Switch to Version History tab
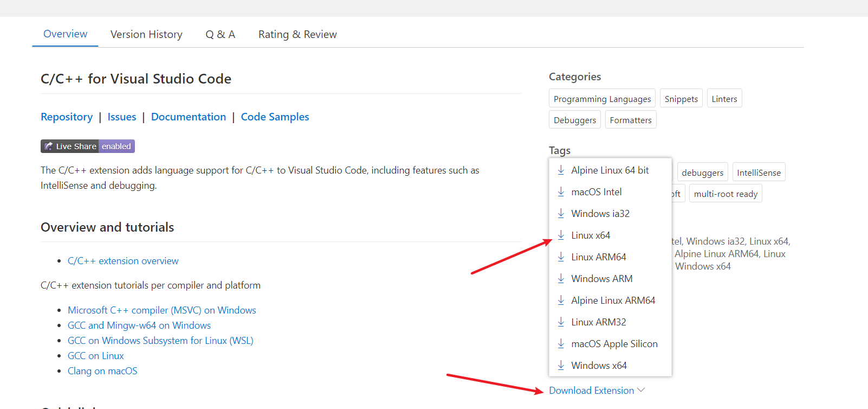The height and width of the screenshot is (409, 868). point(146,34)
